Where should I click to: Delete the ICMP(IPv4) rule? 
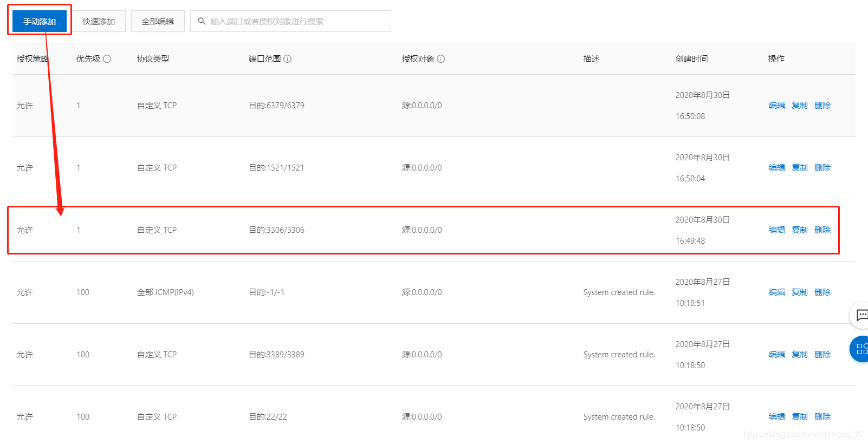pyautogui.click(x=822, y=292)
